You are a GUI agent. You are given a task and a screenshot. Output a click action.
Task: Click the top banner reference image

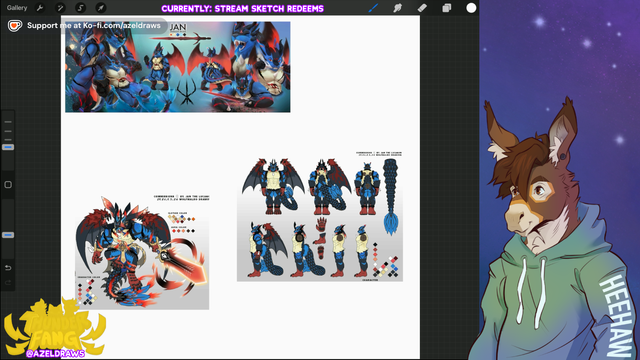click(x=178, y=67)
